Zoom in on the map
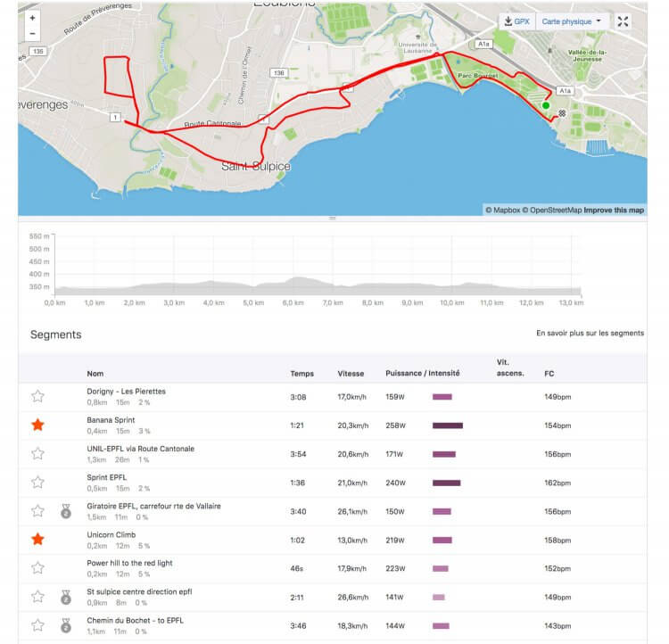669x644 pixels. coord(33,17)
